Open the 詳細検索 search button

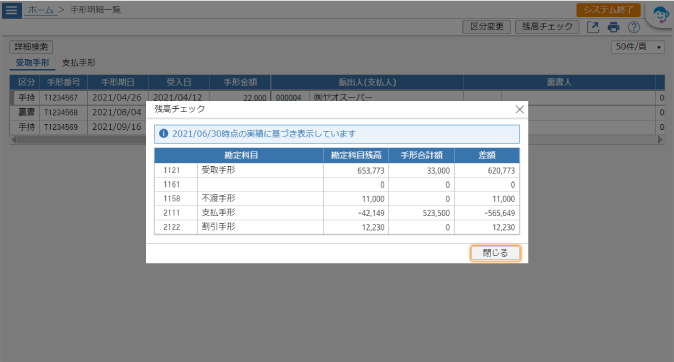pyautogui.click(x=31, y=46)
